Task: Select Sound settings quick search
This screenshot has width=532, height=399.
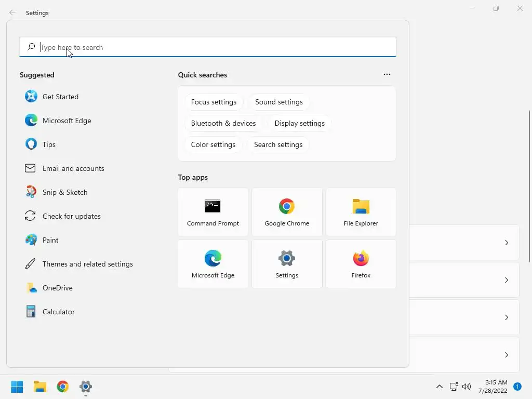Action: pos(278,102)
